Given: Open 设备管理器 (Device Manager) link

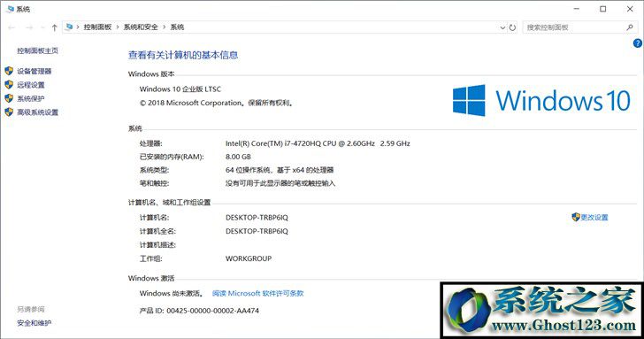Looking at the screenshot, I should (34, 71).
